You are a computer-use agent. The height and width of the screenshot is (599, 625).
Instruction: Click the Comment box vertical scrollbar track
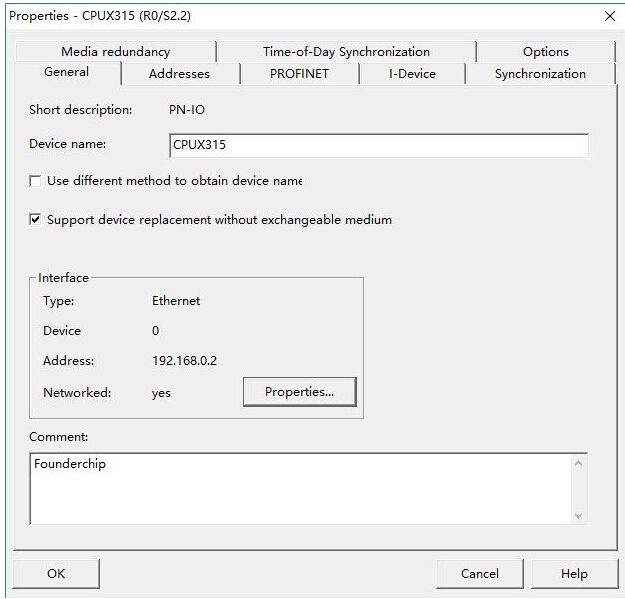(x=578, y=488)
